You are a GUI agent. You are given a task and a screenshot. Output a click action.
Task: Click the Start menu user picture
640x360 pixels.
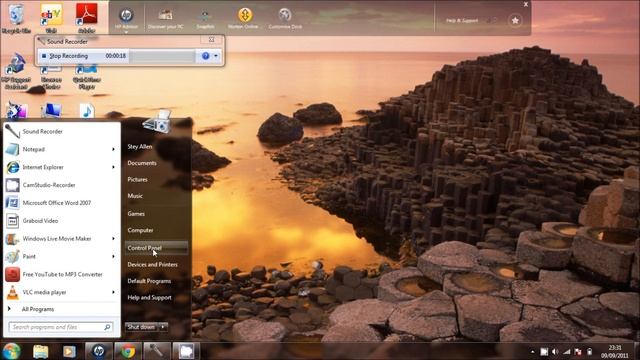pos(158,122)
